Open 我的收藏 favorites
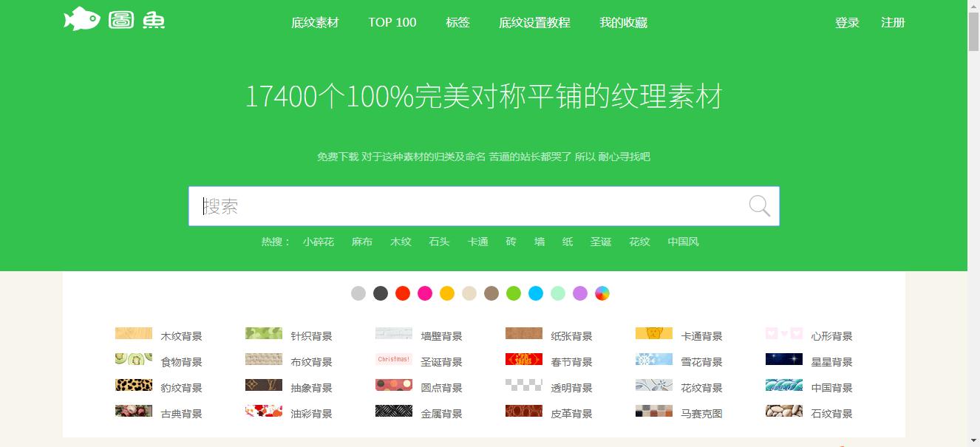The image size is (980, 447). pyautogui.click(x=623, y=22)
